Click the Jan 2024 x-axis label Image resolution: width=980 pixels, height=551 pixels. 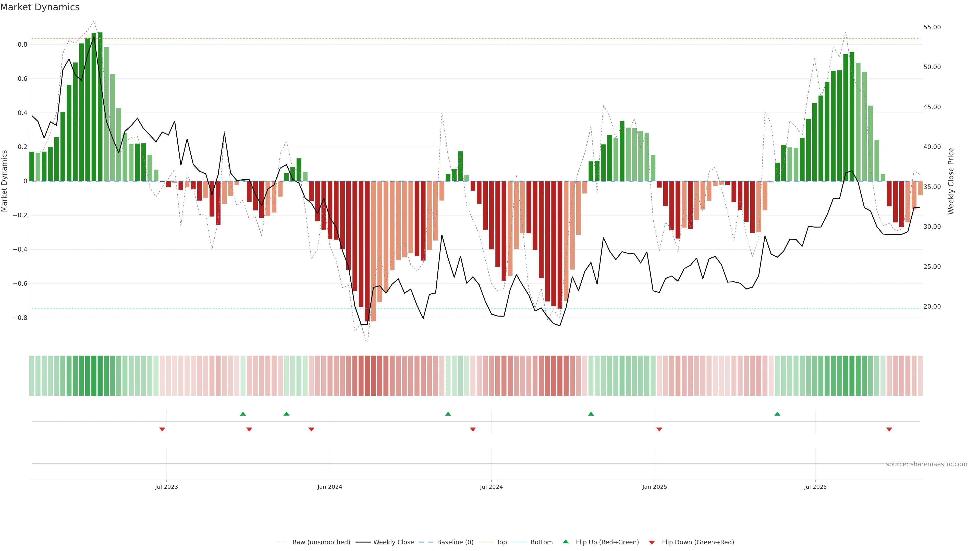pyautogui.click(x=330, y=487)
